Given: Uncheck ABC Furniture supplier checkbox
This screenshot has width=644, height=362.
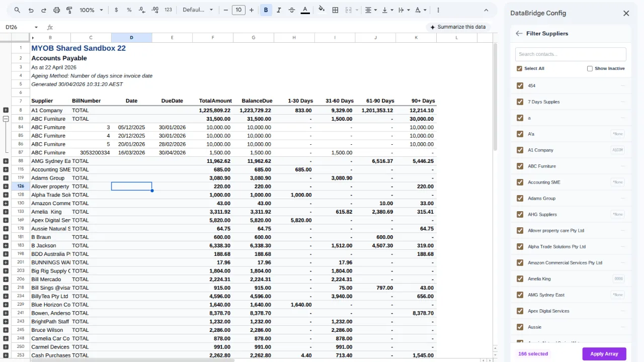Looking at the screenshot, I should (520, 166).
